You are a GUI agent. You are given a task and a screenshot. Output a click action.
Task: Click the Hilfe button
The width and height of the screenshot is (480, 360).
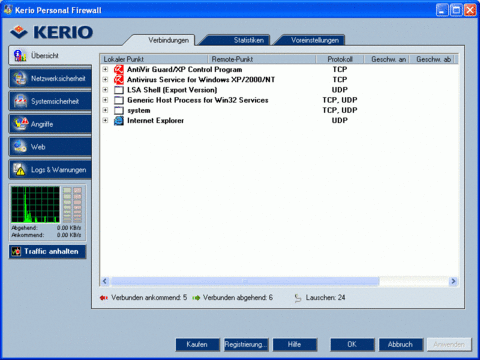tap(295, 345)
